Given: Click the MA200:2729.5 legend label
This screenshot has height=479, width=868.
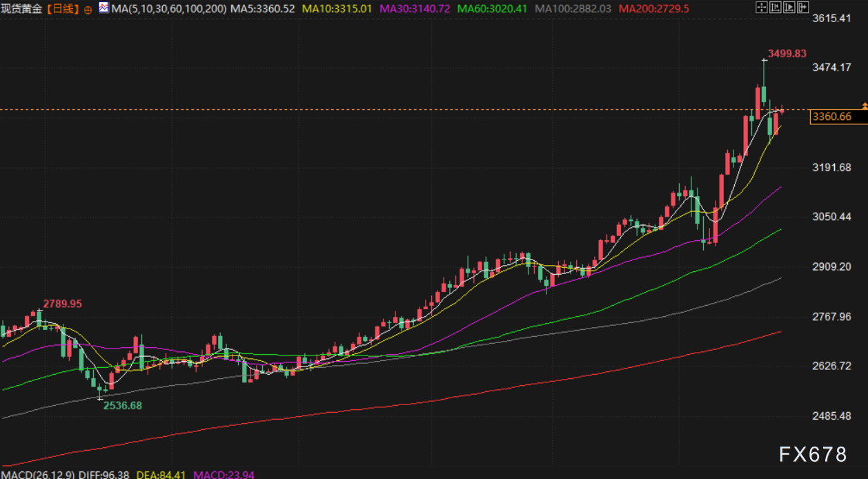Looking at the screenshot, I should pyautogui.click(x=654, y=9).
